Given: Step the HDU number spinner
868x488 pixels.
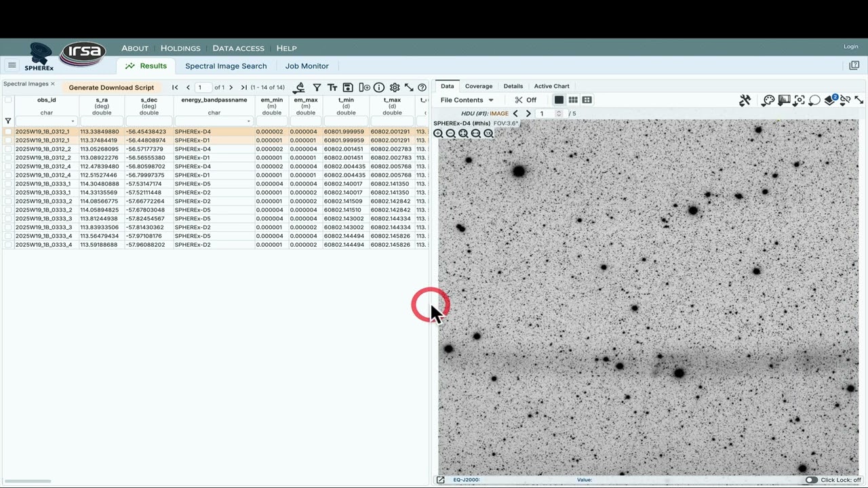Looking at the screenshot, I should pyautogui.click(x=559, y=114).
